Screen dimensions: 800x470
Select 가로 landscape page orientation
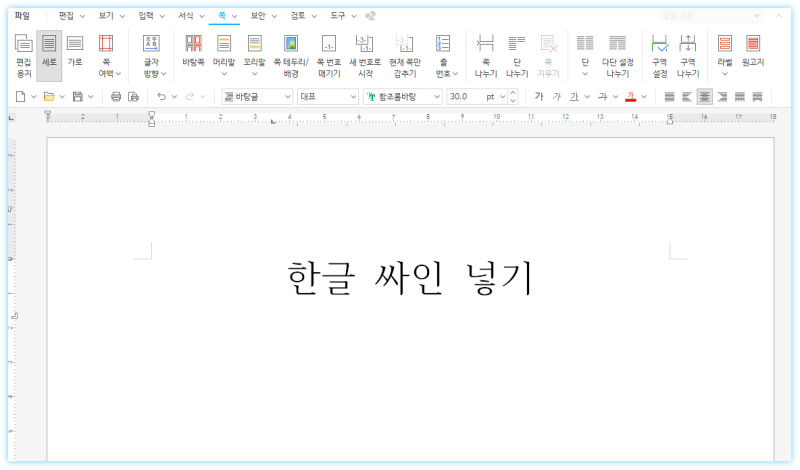pyautogui.click(x=75, y=50)
